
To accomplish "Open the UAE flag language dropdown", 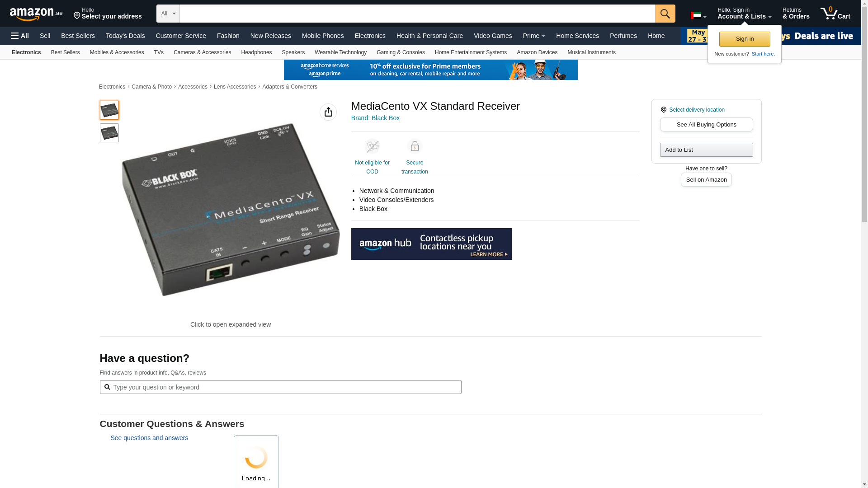I will 698,16.
